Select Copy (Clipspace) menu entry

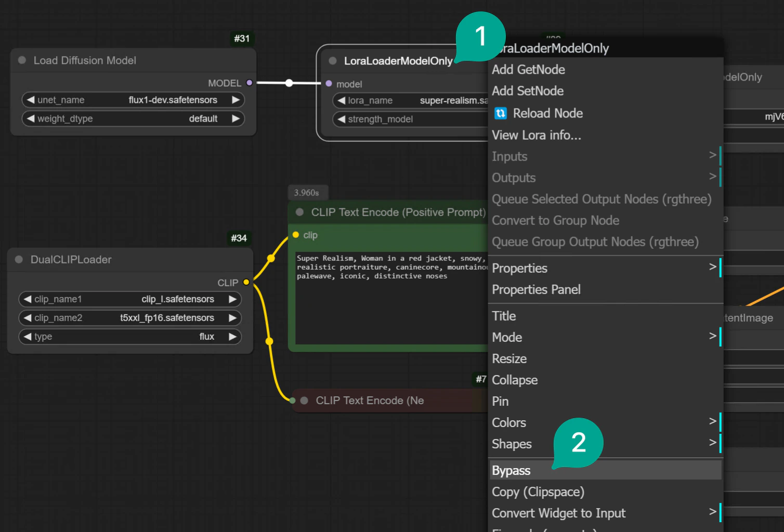[606, 491]
